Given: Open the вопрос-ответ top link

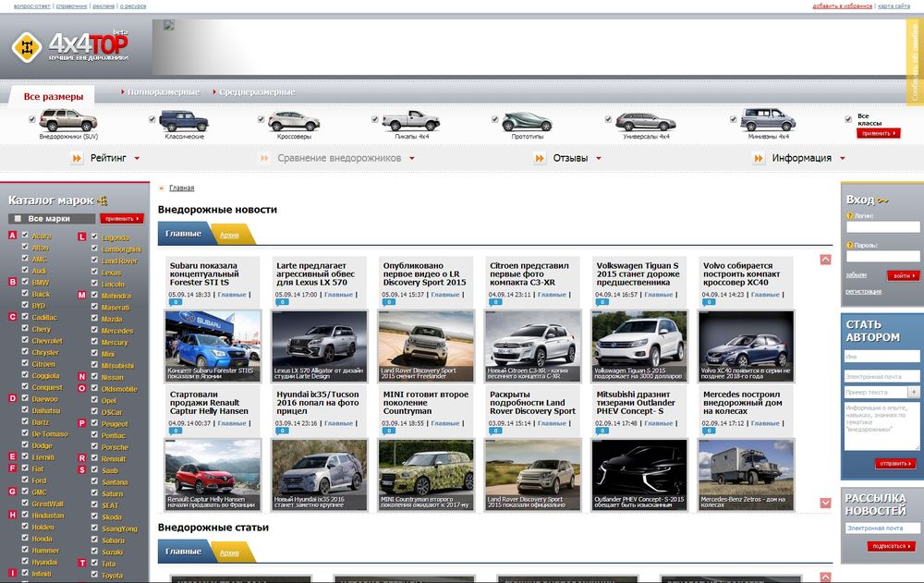Looking at the screenshot, I should [31, 6].
